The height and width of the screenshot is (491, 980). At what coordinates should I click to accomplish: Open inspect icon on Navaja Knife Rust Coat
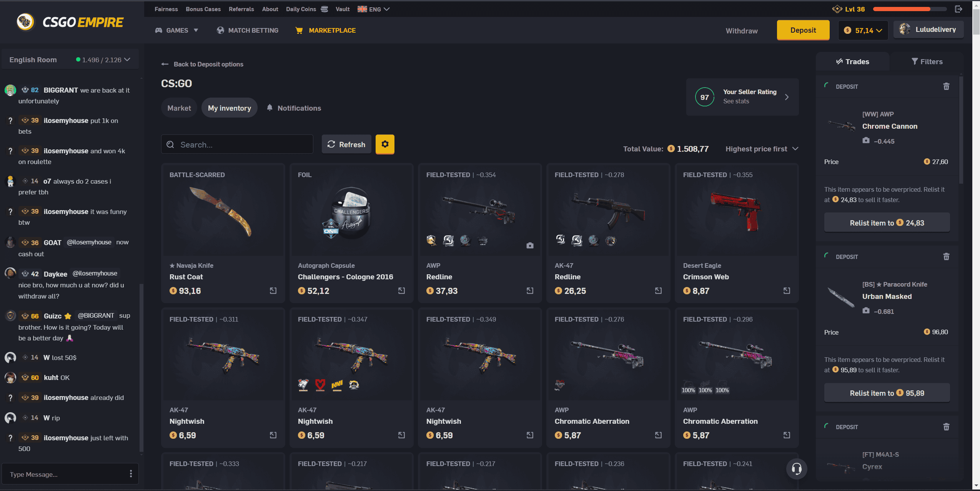click(x=273, y=291)
